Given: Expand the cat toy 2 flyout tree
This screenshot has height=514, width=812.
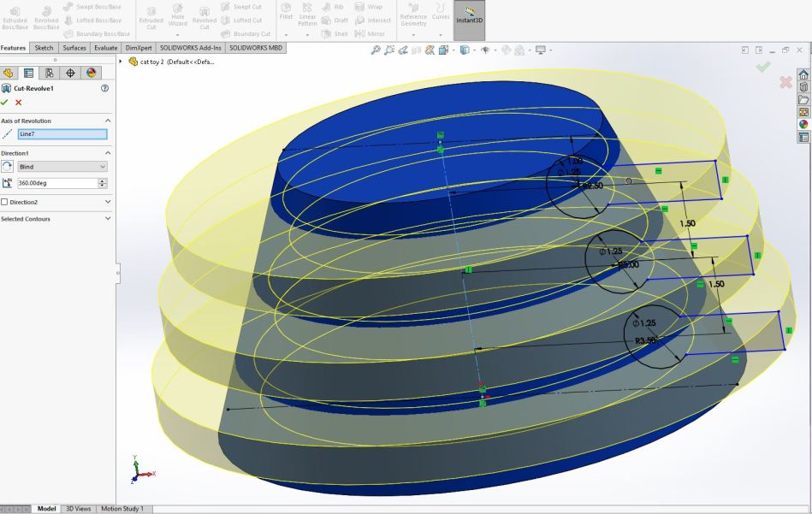Looking at the screenshot, I should tap(121, 62).
